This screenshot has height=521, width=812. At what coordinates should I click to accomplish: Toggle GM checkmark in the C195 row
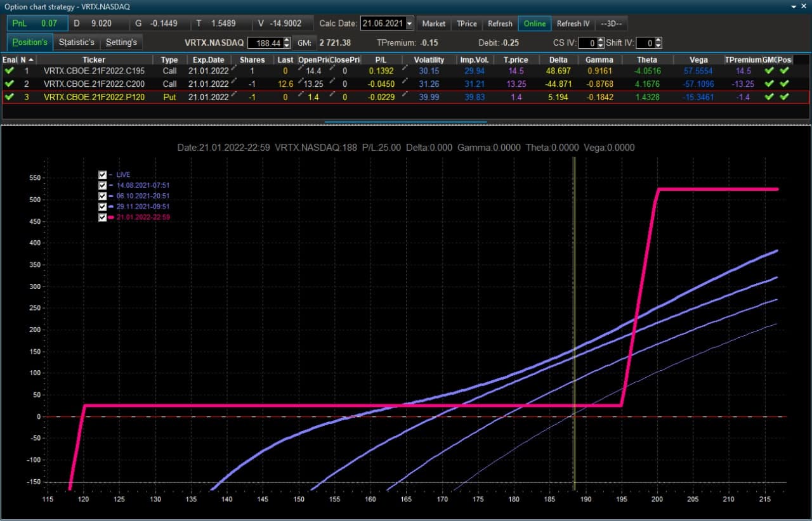tap(769, 71)
